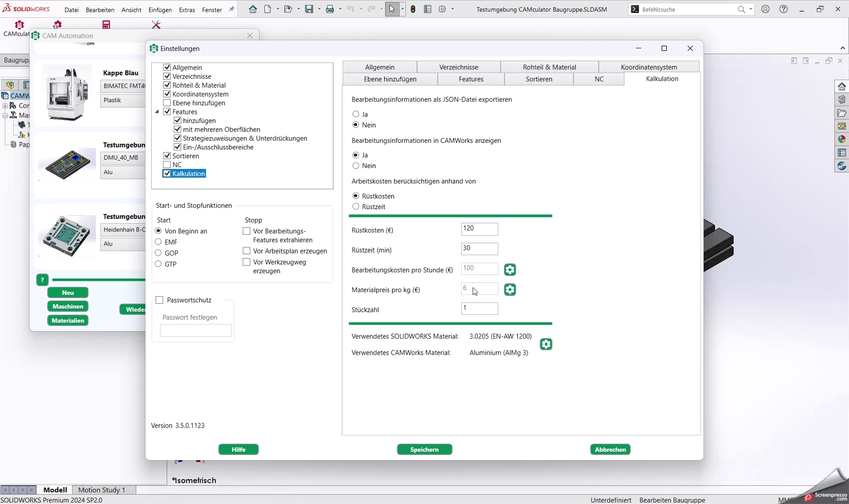
Task: Click the Kappe Blau machine thumbnail
Action: click(67, 94)
